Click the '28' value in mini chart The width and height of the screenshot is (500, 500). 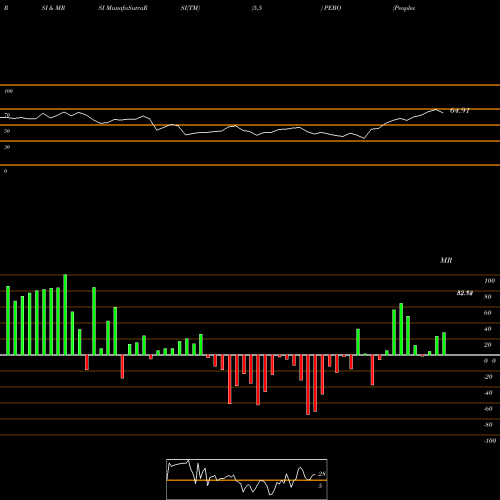tap(322, 474)
